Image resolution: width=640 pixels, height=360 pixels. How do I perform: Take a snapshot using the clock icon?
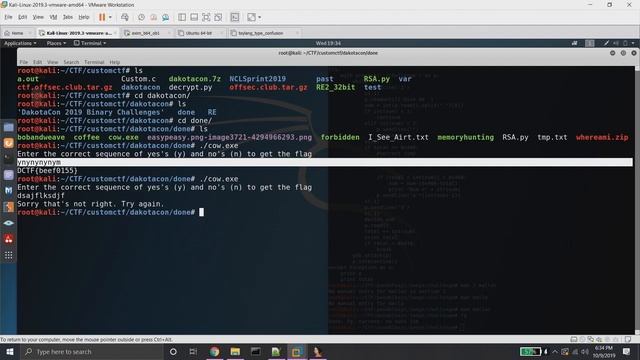pos(141,17)
